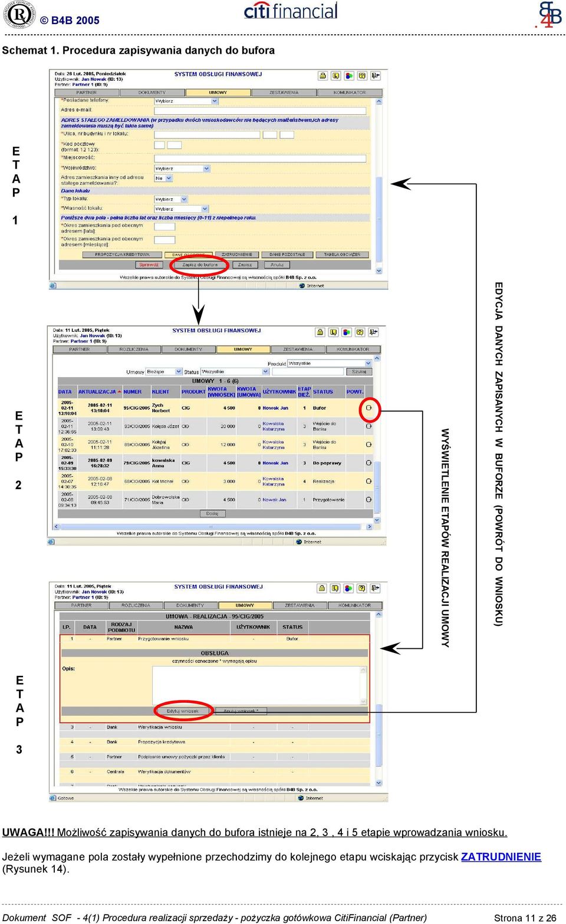Follow the ZATRUDNIENIE link in the document text
Image resolution: width=566 pixels, height=924 pixels.
pos(501,857)
